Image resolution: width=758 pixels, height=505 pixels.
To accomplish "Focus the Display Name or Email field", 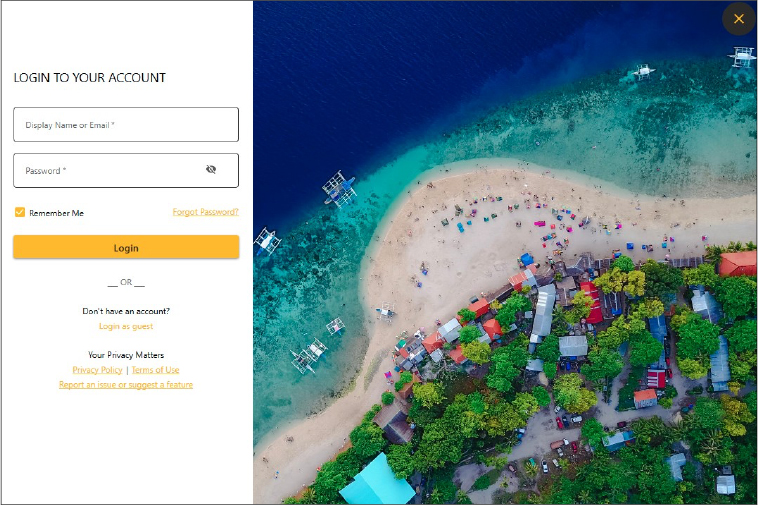I will point(126,125).
